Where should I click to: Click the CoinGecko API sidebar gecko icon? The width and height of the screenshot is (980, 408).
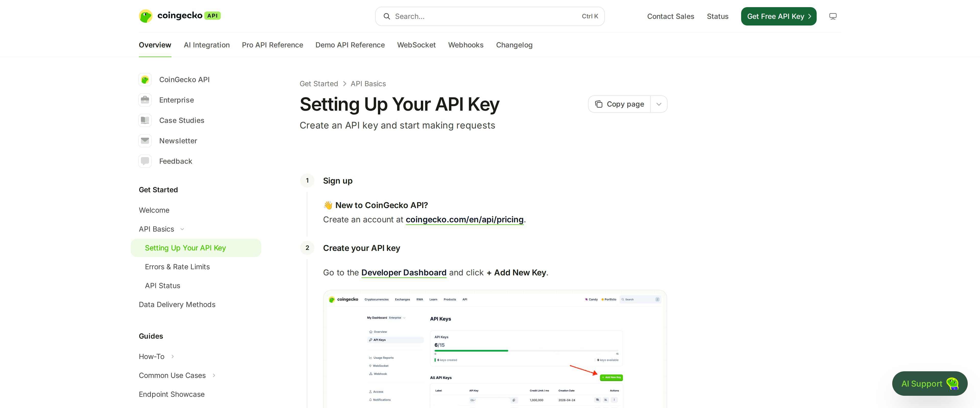[x=145, y=80]
